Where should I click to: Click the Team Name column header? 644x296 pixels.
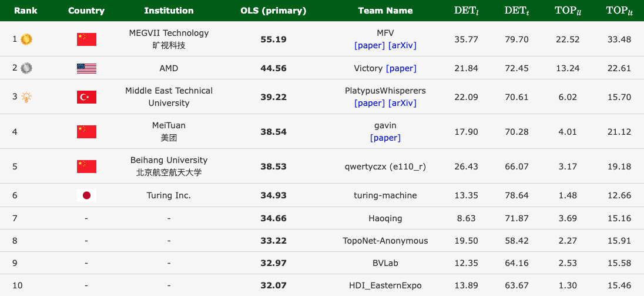click(x=385, y=11)
